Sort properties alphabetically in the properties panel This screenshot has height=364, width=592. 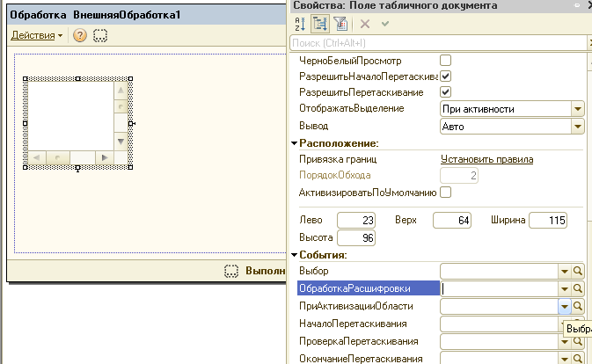(300, 24)
